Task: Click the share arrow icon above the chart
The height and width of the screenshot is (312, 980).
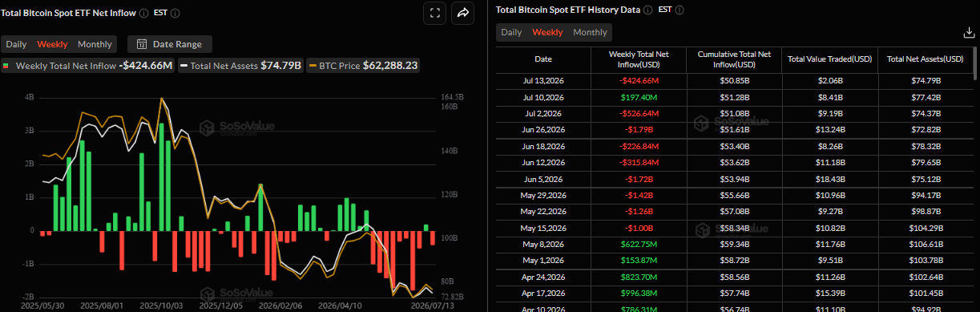Action: click(x=463, y=13)
